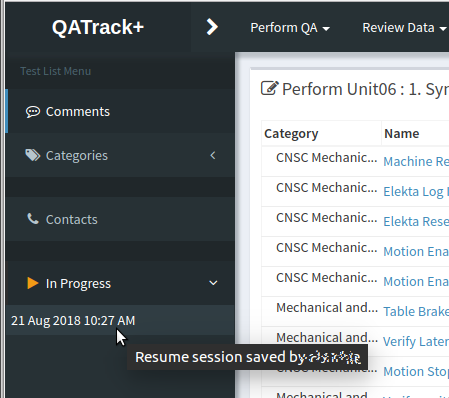Viewport: 449px width, 398px height.
Task: Open Comments in the sidebar
Action: [x=120, y=111]
